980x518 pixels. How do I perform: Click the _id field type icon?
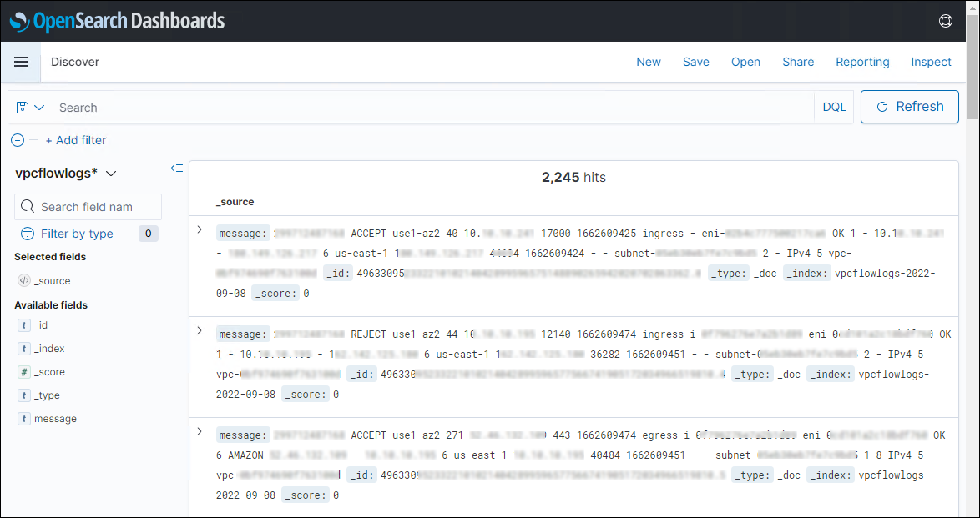coord(23,325)
